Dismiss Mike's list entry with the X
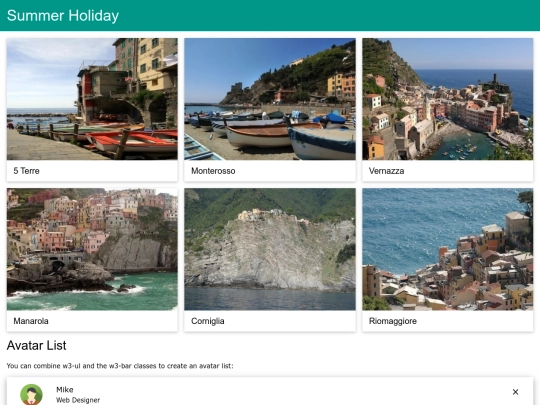This screenshot has height=405, width=540. 515,392
